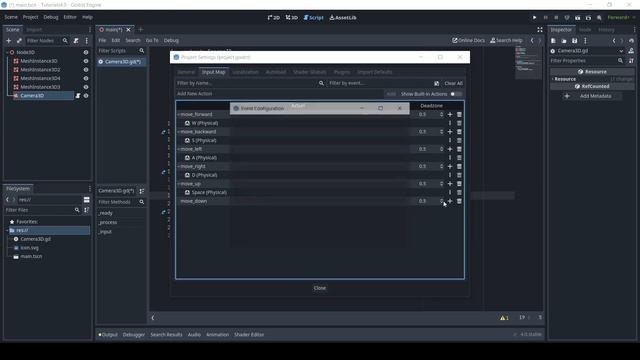Viewport: 640px width, 360px height.
Task: Create a new resource in Inspector
Action: coord(553,41)
